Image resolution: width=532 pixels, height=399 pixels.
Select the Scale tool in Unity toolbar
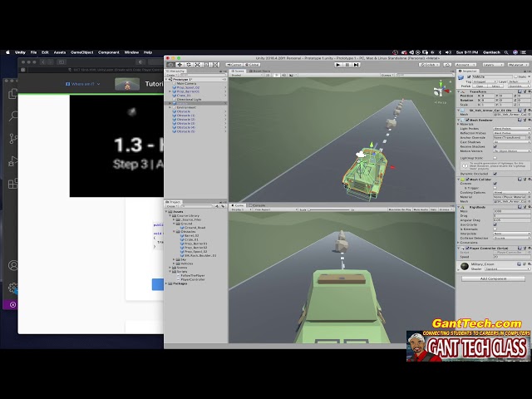[x=198, y=65]
